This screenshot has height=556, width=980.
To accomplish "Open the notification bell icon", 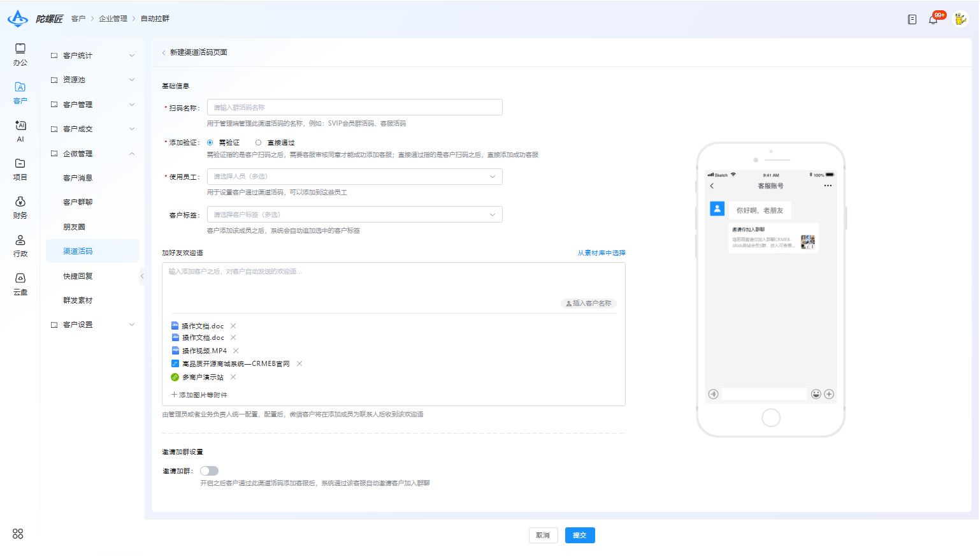I will [933, 19].
